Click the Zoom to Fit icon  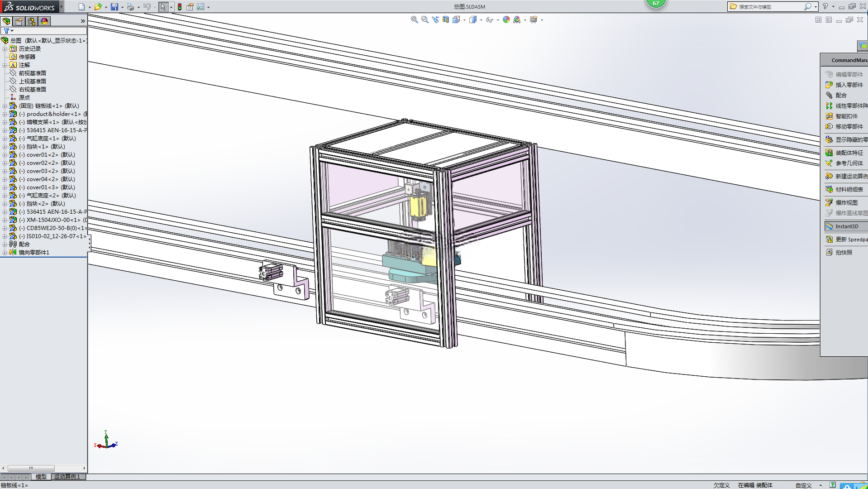(414, 19)
